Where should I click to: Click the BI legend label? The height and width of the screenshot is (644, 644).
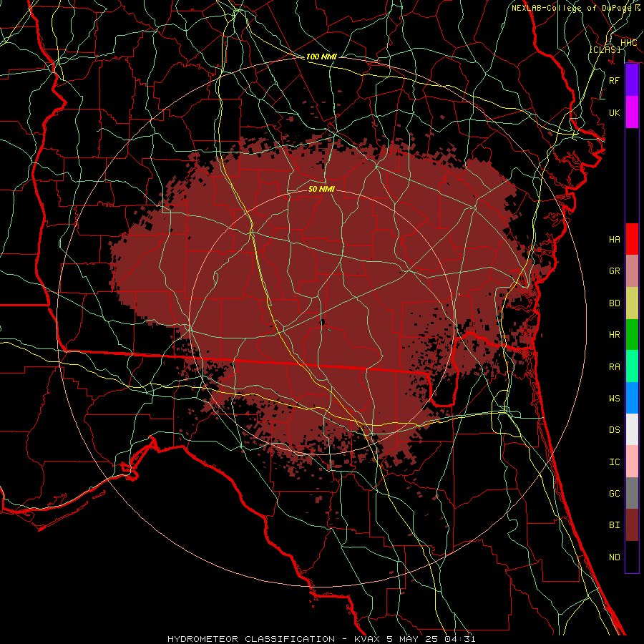click(x=615, y=525)
